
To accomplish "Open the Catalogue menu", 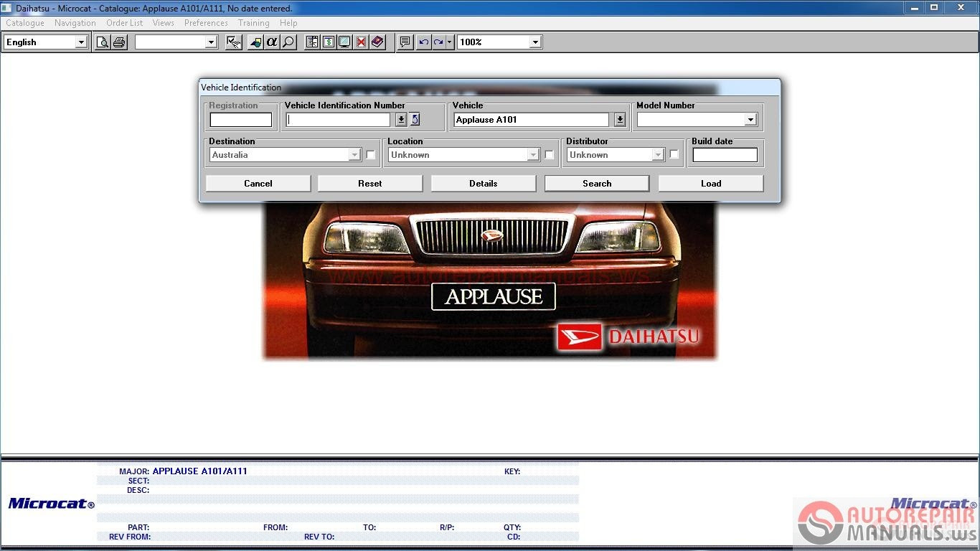I will coord(25,23).
